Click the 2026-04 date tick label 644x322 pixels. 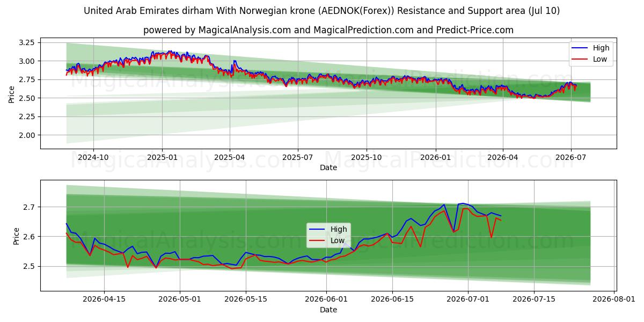[x=503, y=157]
